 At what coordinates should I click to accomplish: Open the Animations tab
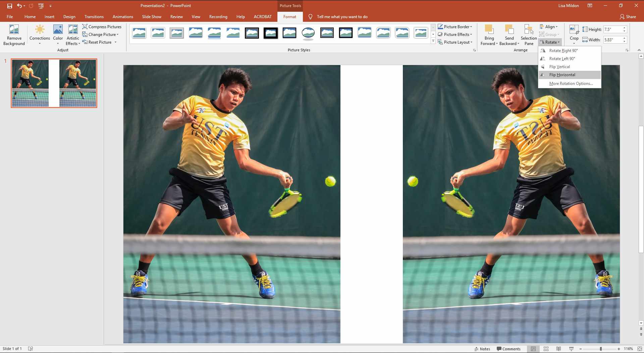pos(123,16)
